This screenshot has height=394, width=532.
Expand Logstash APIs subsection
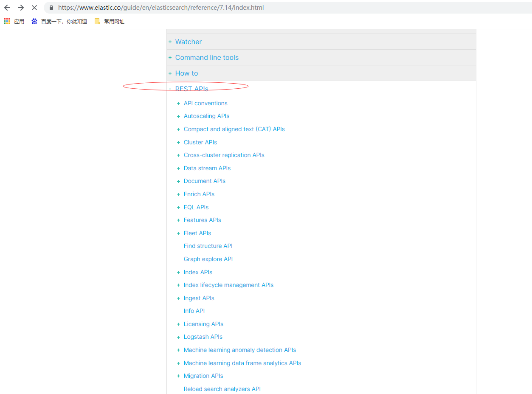(179, 337)
